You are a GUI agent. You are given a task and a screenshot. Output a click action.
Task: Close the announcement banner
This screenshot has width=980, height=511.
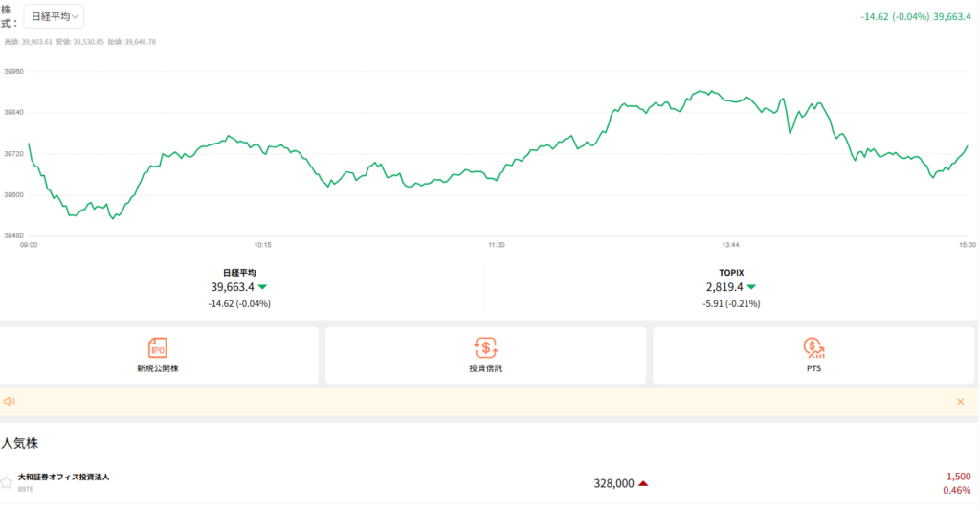click(x=961, y=402)
